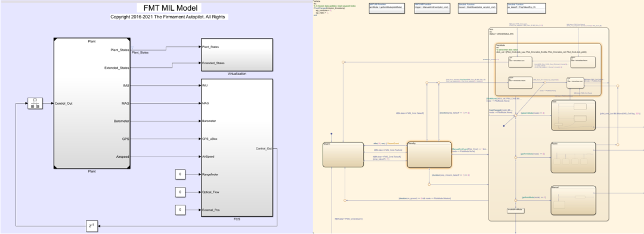
Task: Click the Airspeed output port on Plant
Action: click(122, 157)
